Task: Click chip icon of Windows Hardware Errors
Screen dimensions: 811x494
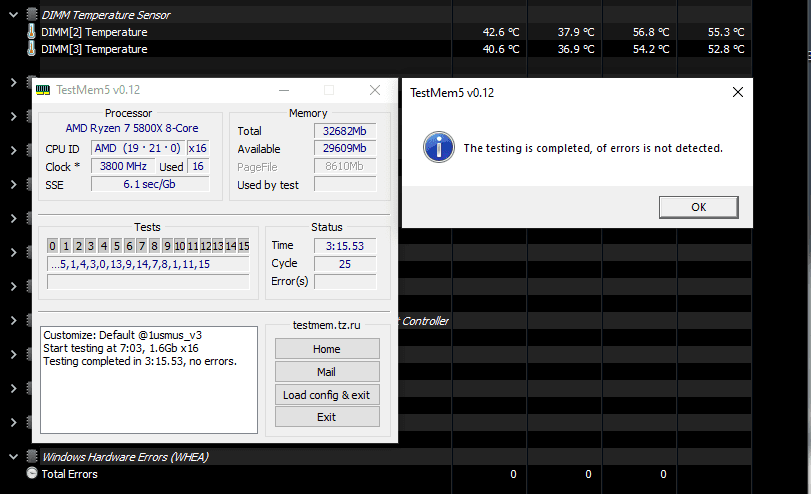Action: [32, 456]
